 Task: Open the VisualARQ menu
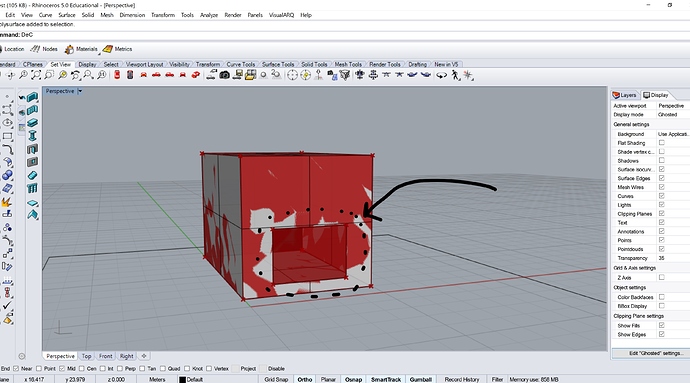[282, 15]
